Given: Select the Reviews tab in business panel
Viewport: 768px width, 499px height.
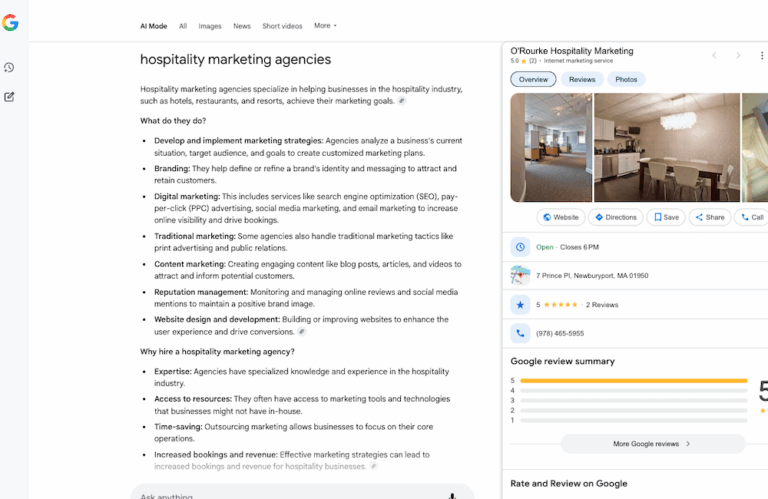Looking at the screenshot, I should point(582,79).
